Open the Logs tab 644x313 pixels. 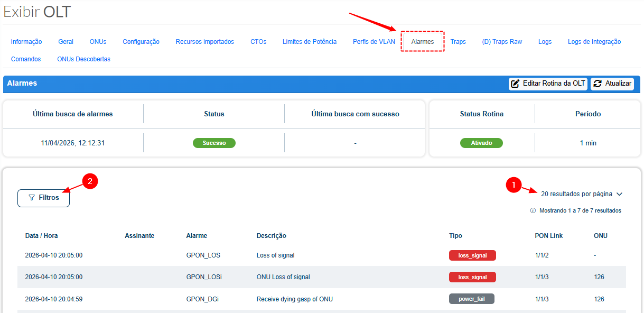[545, 42]
